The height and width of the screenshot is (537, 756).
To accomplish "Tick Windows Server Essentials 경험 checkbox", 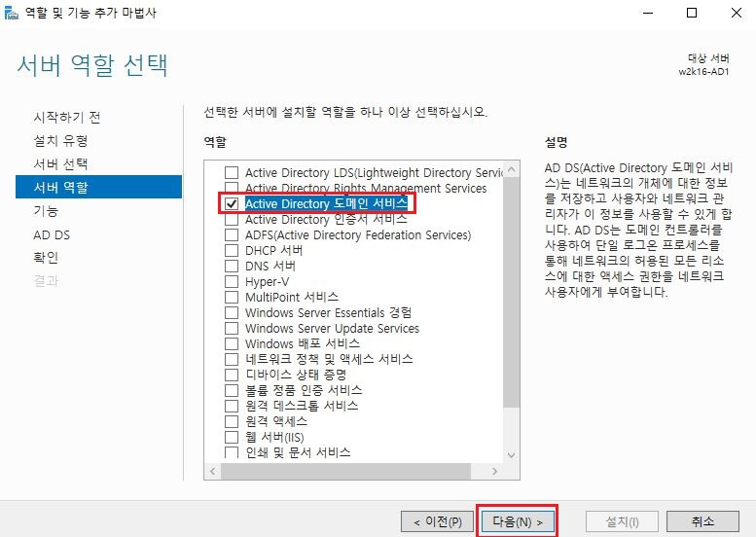I will pyautogui.click(x=232, y=312).
